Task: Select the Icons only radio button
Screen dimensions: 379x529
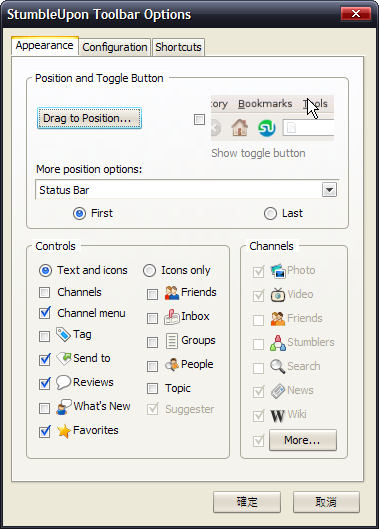Action: tap(150, 271)
